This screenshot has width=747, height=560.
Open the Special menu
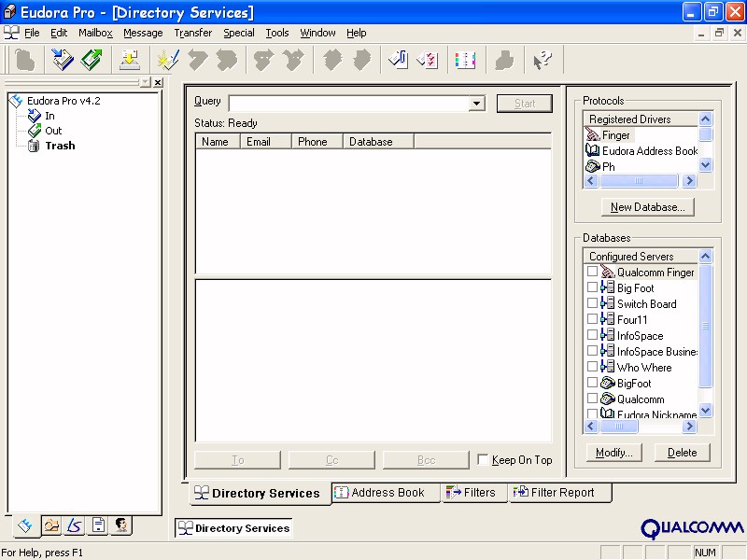pos(239,33)
